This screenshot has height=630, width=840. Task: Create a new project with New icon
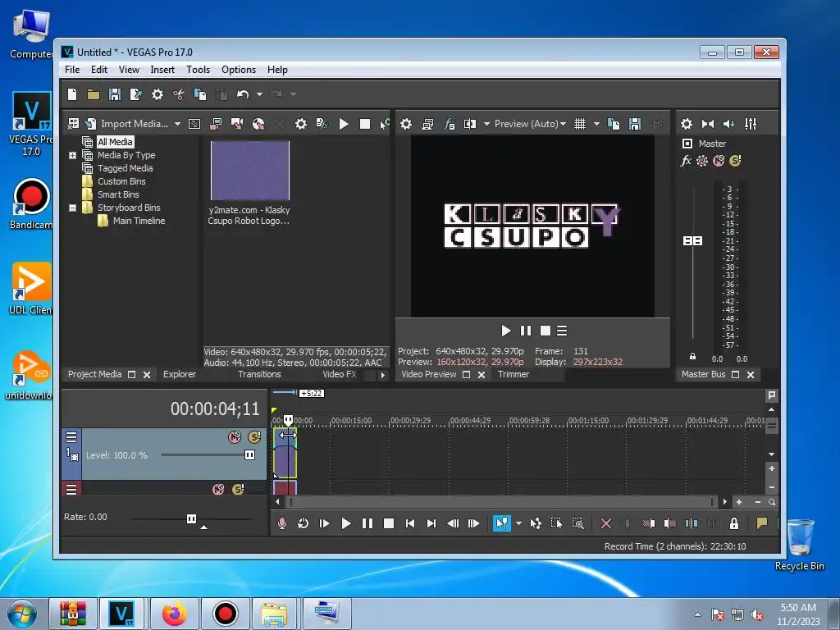click(x=72, y=94)
